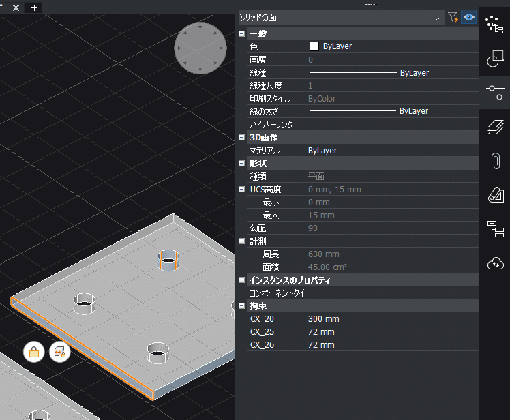510x420 pixels.
Task: Select the 線種 ByLayer value field
Action: tap(391, 72)
